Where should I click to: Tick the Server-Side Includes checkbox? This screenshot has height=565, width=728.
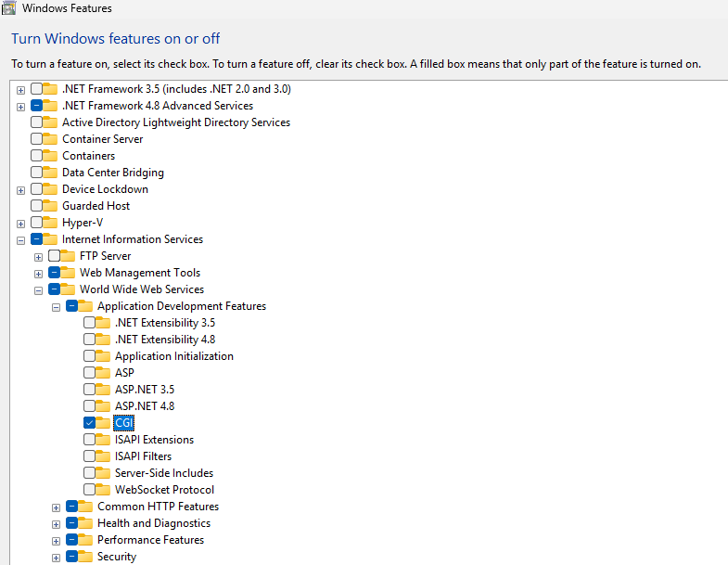(x=90, y=473)
